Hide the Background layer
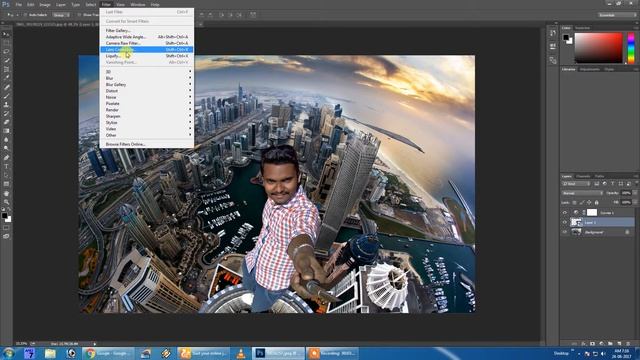Viewport: 640px width, 360px height. click(x=565, y=232)
